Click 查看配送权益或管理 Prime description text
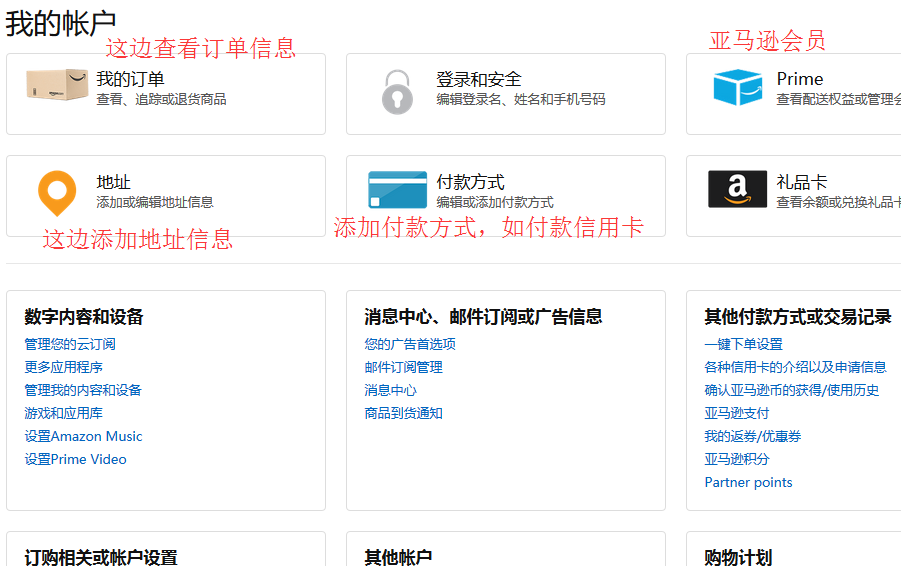901x566 pixels. [x=838, y=99]
